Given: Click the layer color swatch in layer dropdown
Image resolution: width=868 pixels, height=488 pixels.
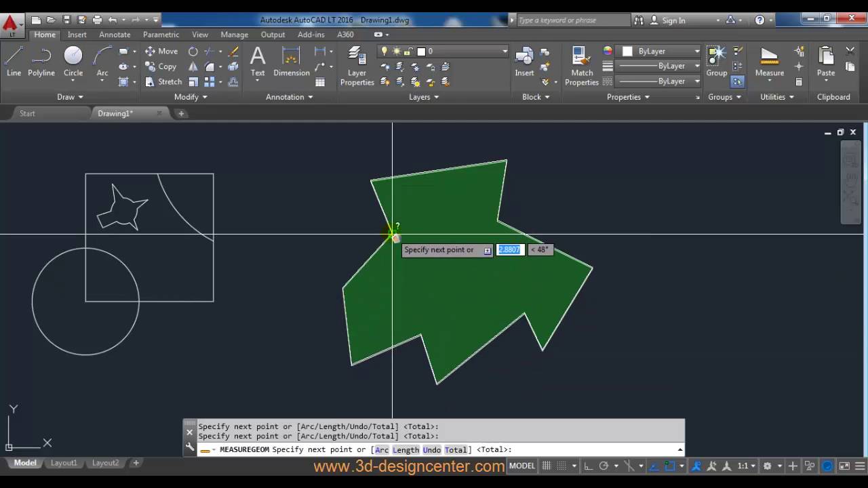Looking at the screenshot, I should (421, 52).
